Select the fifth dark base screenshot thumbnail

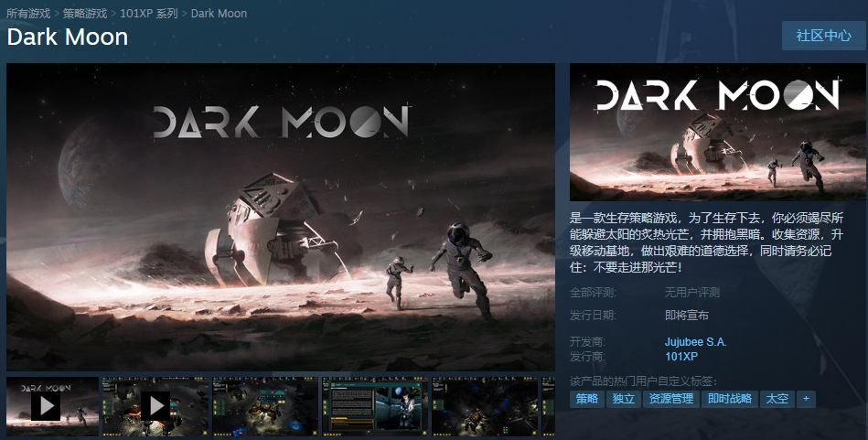pos(485,406)
